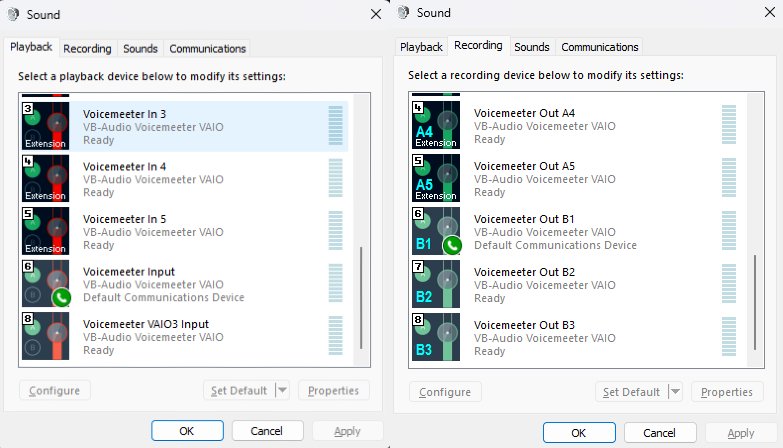The width and height of the screenshot is (783, 448).
Task: Select "Voicemeeter Out B2" device name
Action: click(524, 272)
